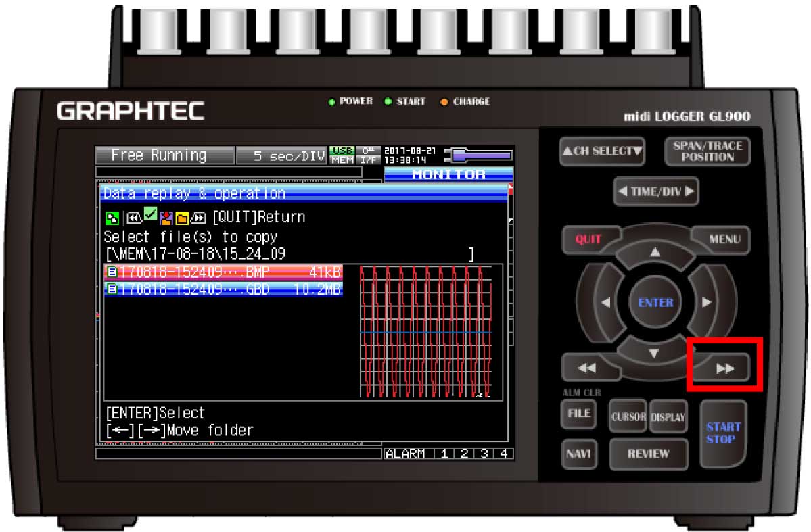This screenshot has width=811, height=532.
Task: Click the ALM CLR label
Action: [x=582, y=392]
